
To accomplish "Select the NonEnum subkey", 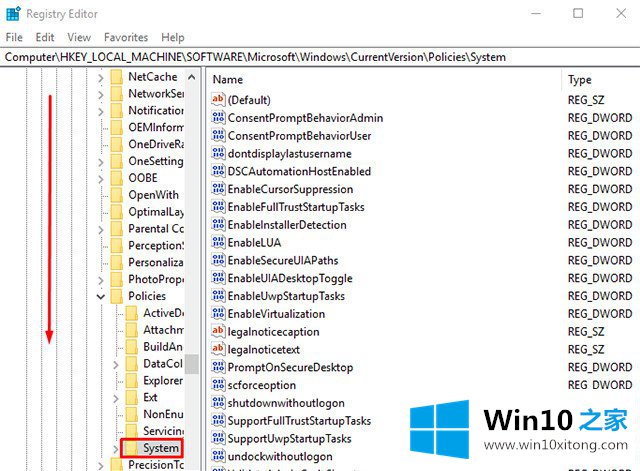I will [x=163, y=414].
